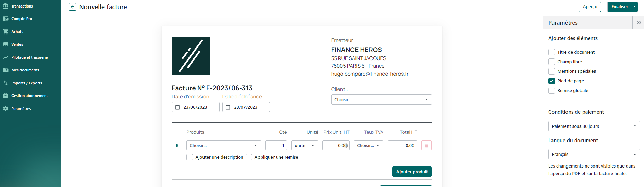Screen dimensions: 644x187
Task: Click the company logo image
Action: tap(191, 56)
